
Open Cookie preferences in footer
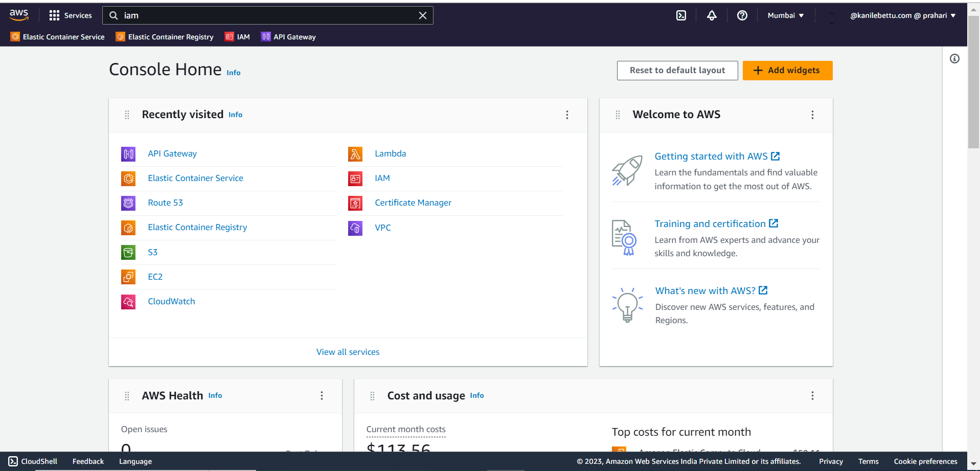[925, 461]
